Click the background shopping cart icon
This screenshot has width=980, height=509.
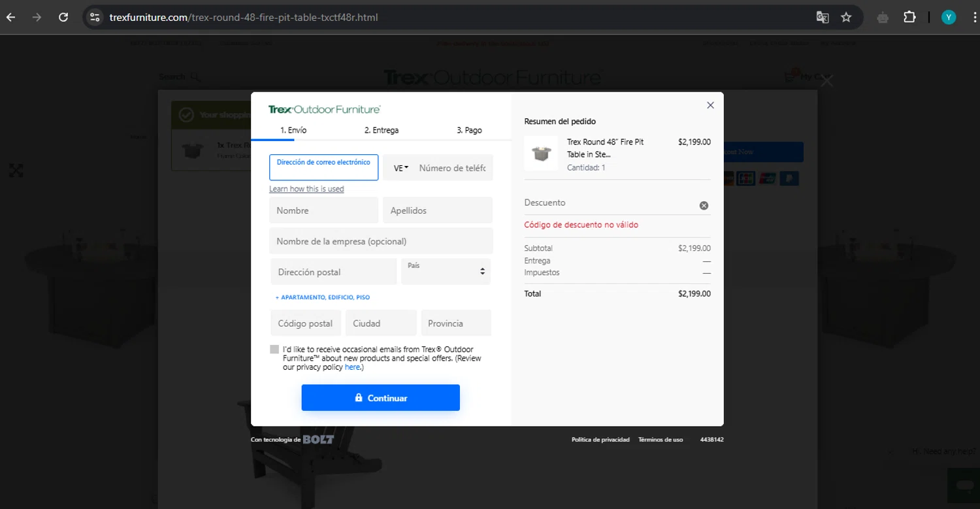[791, 76]
